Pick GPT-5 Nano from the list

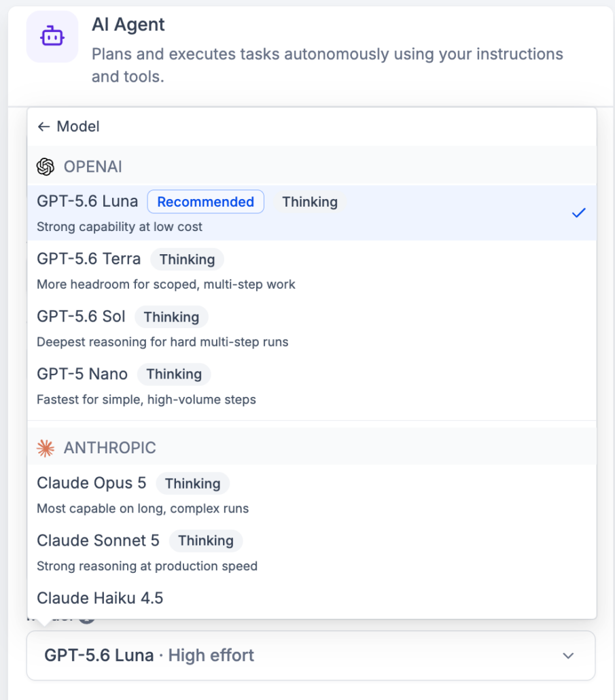[x=312, y=386]
